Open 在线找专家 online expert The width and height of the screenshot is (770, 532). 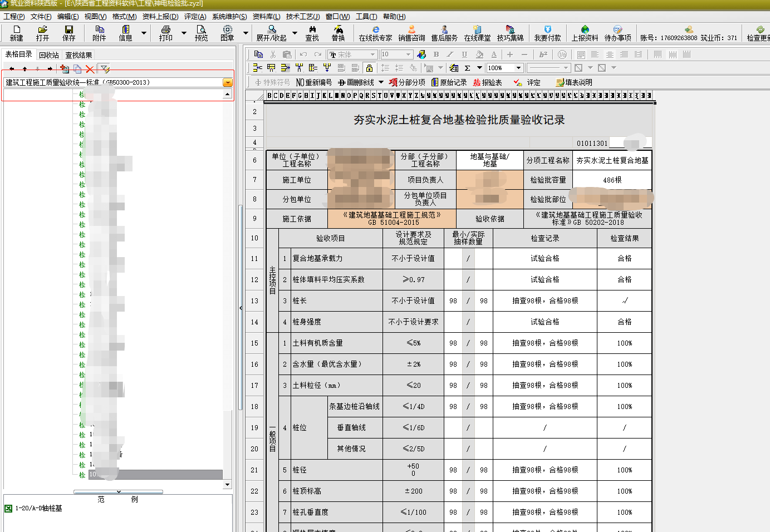(x=375, y=33)
